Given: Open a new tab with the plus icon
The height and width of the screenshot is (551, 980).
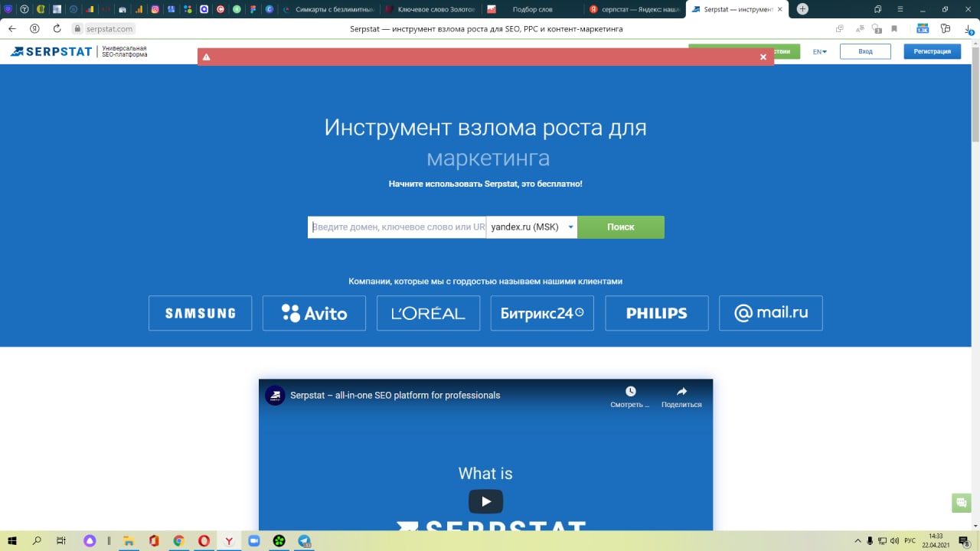Looking at the screenshot, I should pos(802,9).
